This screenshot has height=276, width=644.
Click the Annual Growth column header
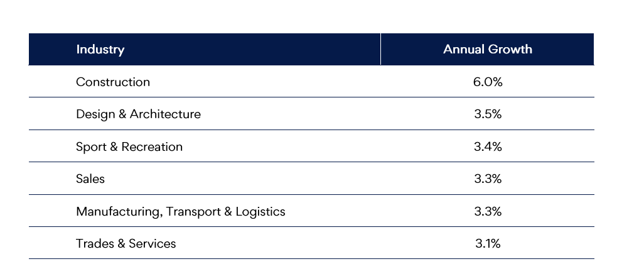tap(487, 49)
